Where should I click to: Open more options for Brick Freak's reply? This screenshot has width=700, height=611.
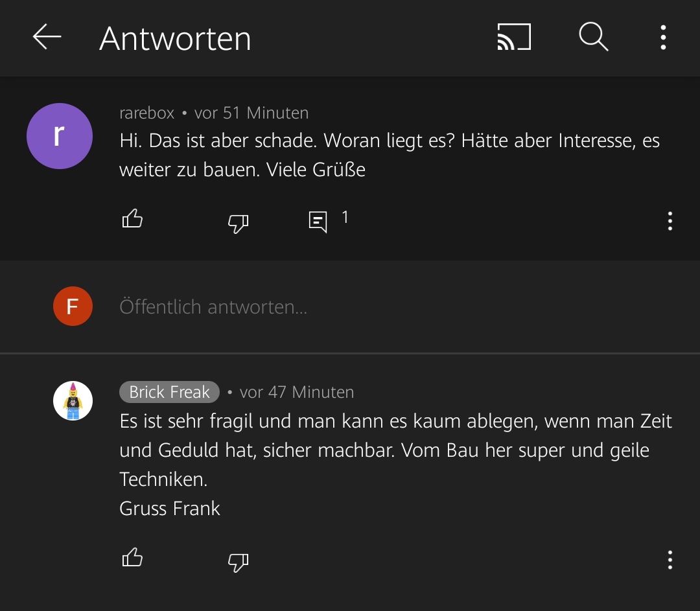coord(670,560)
